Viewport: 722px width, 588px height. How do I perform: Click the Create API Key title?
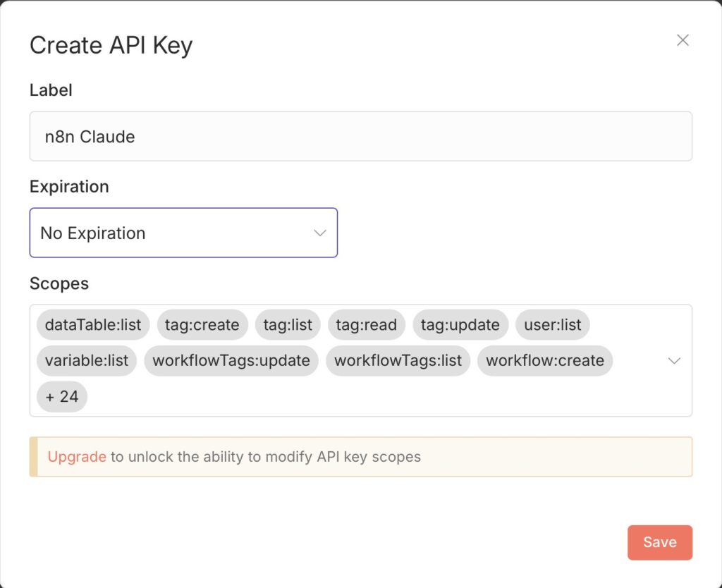(111, 46)
